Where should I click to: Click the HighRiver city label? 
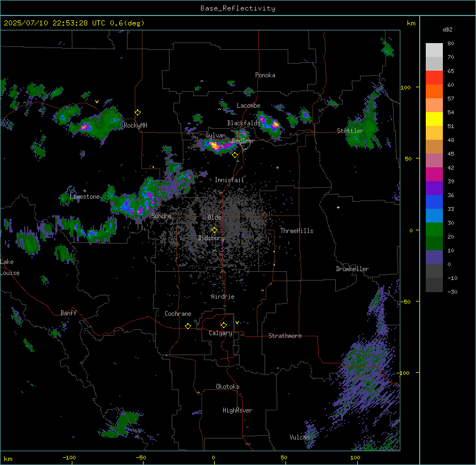(237, 410)
